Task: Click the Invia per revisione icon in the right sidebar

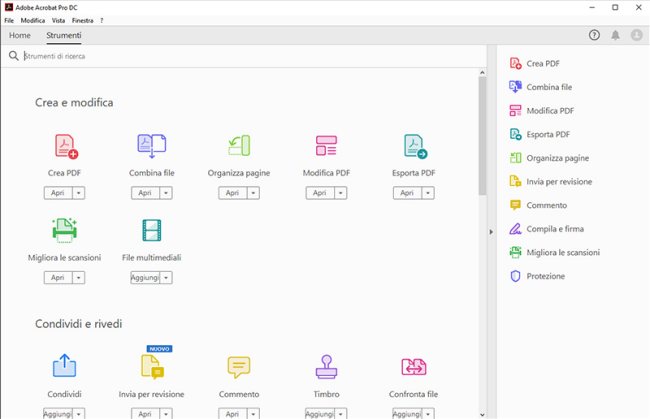Action: (x=515, y=182)
